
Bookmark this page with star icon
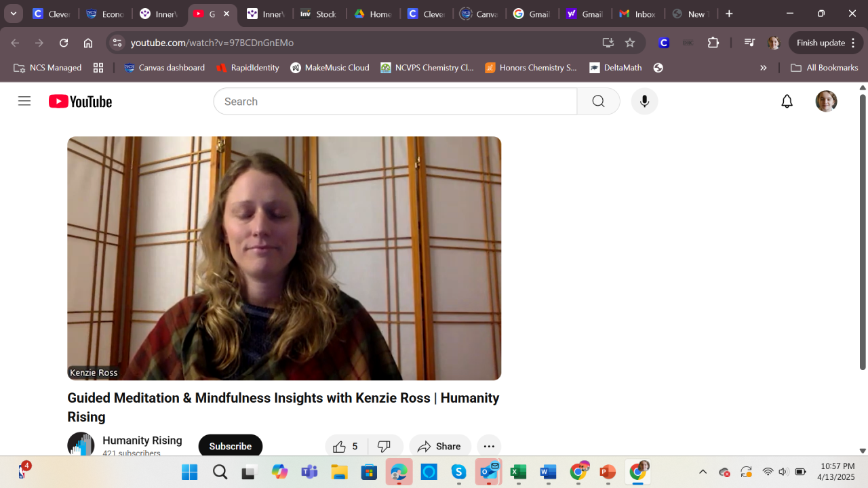pyautogui.click(x=630, y=43)
